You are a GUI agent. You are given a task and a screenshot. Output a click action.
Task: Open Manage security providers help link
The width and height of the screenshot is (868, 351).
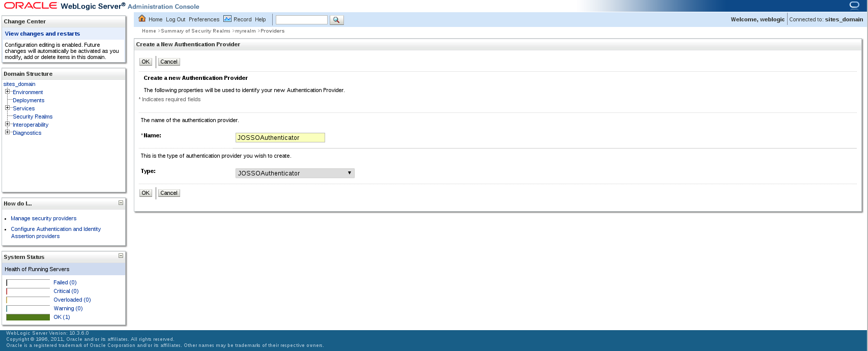(44, 218)
